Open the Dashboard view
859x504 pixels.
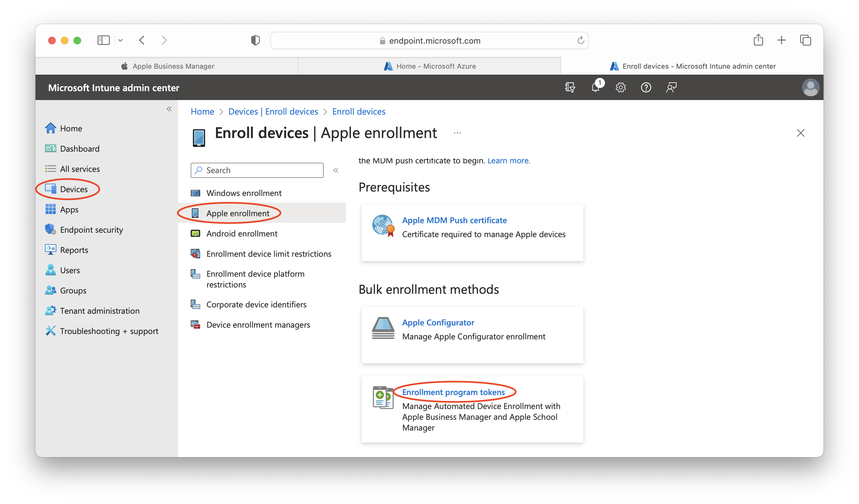click(x=80, y=148)
